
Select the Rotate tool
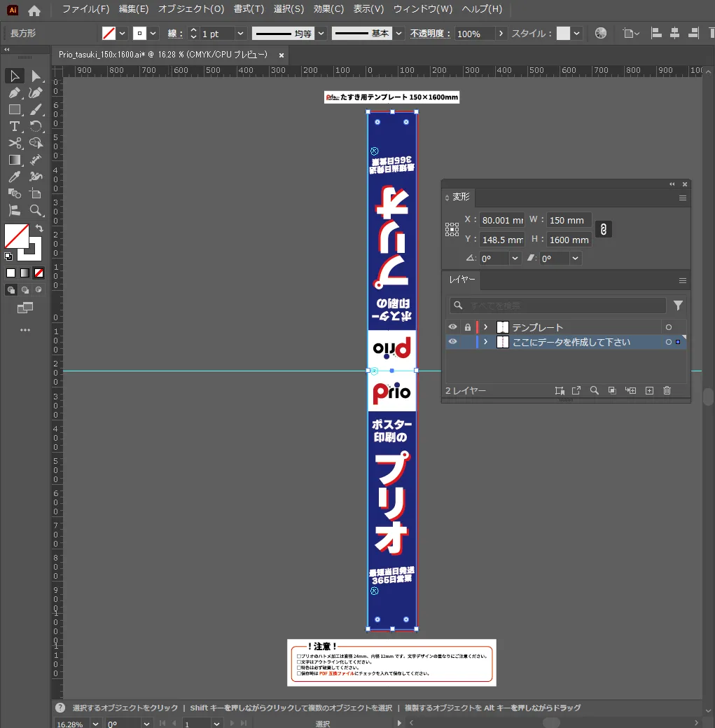(36, 126)
